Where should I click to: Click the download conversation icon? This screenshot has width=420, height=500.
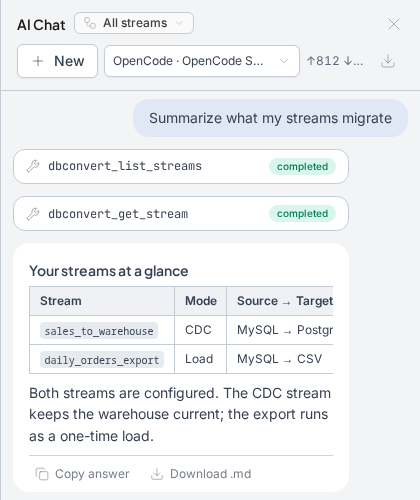click(x=388, y=61)
